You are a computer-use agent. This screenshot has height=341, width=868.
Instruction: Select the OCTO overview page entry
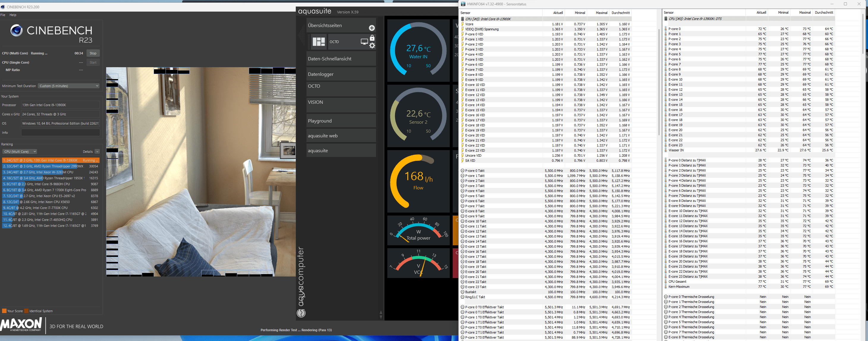(x=343, y=42)
